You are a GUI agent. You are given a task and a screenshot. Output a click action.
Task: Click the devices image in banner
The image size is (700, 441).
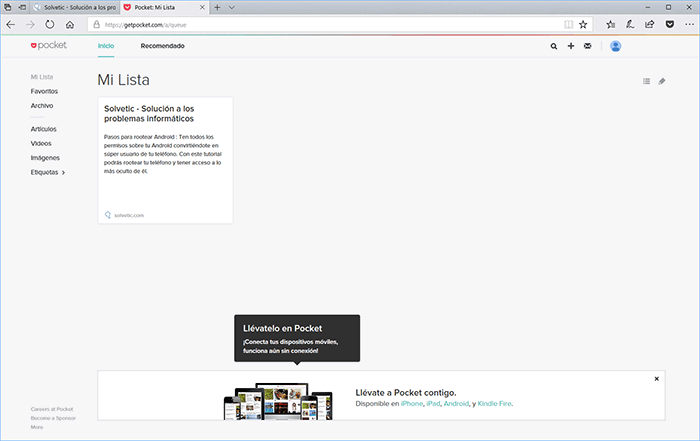tap(278, 401)
